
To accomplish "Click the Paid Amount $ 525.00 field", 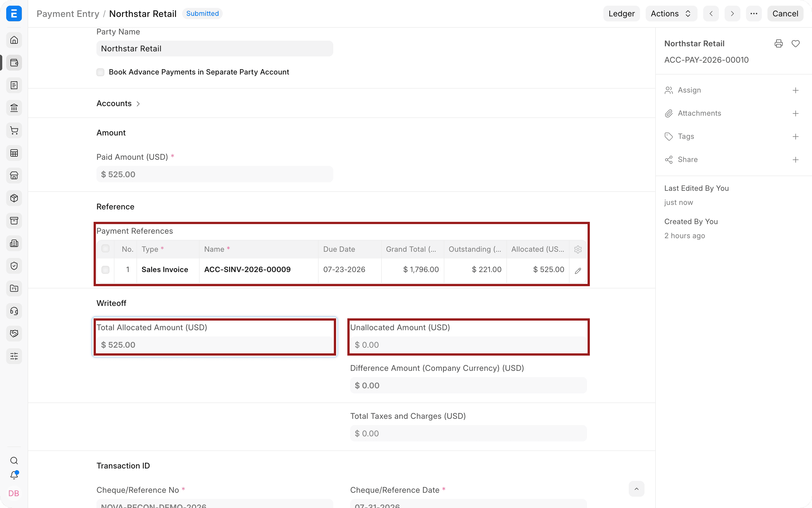I will pos(215,174).
